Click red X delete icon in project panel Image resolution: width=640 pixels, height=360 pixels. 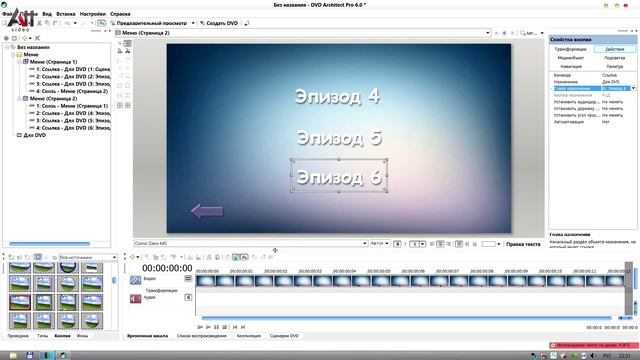coord(37,38)
